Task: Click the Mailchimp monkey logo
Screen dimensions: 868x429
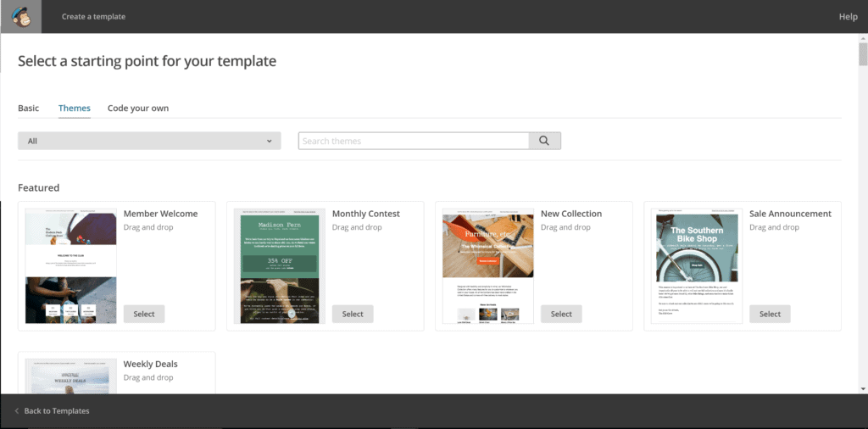Action: 21,17
